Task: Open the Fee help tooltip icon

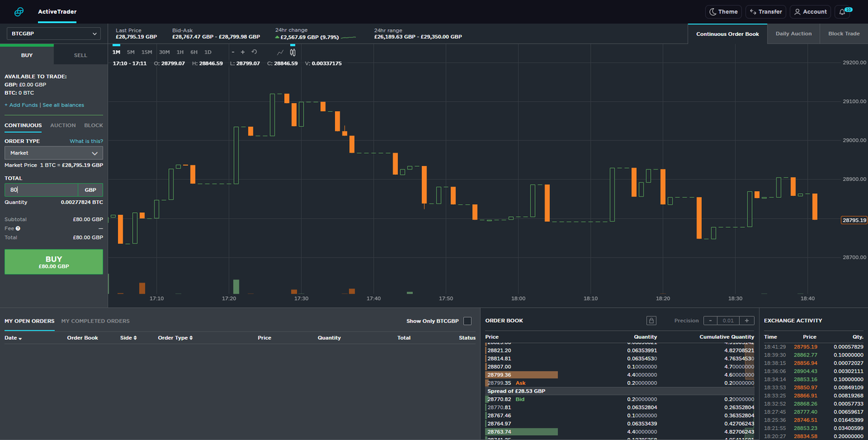Action: (18, 228)
